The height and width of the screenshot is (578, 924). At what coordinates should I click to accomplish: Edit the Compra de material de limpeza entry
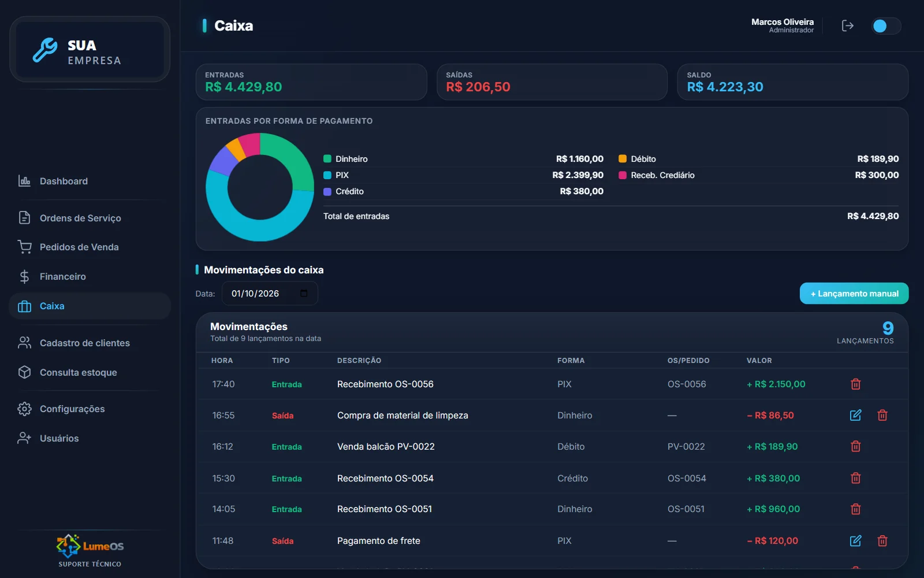pos(856,415)
